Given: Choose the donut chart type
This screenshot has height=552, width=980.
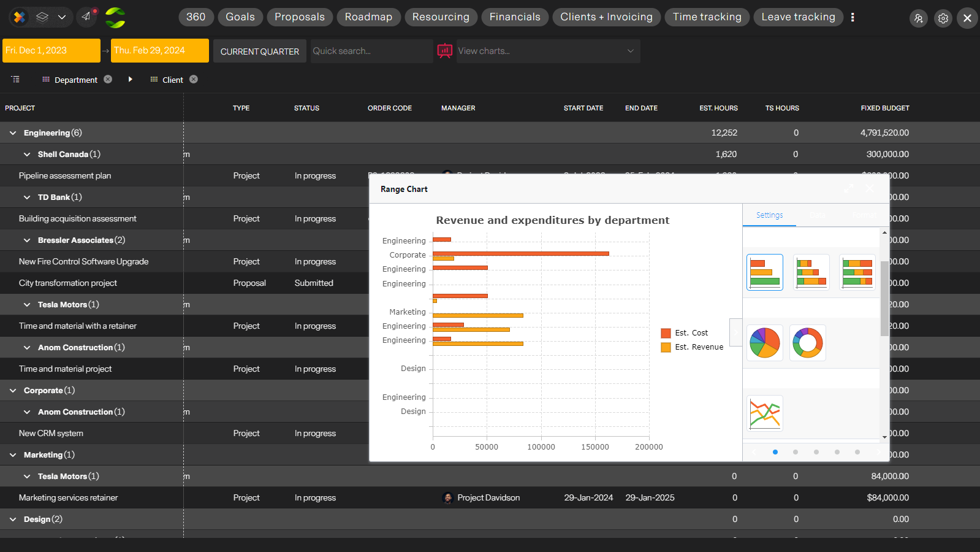Looking at the screenshot, I should click(808, 342).
